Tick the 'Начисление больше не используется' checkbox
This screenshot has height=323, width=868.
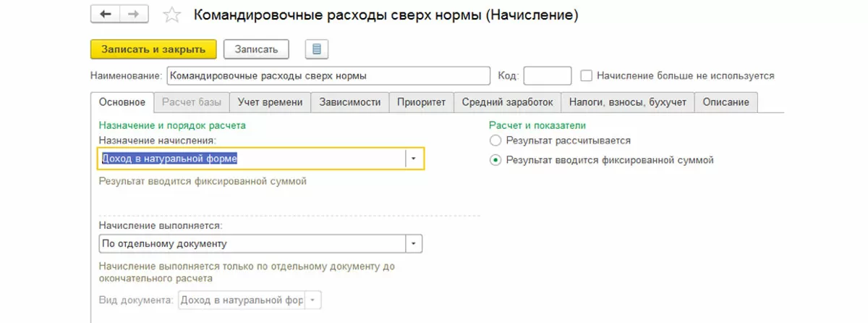[x=587, y=75]
